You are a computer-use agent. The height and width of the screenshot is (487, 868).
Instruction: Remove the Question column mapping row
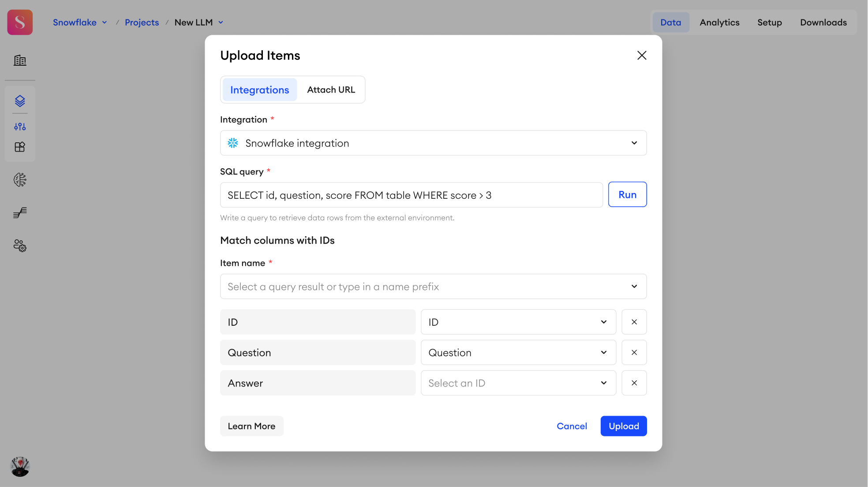click(x=634, y=353)
